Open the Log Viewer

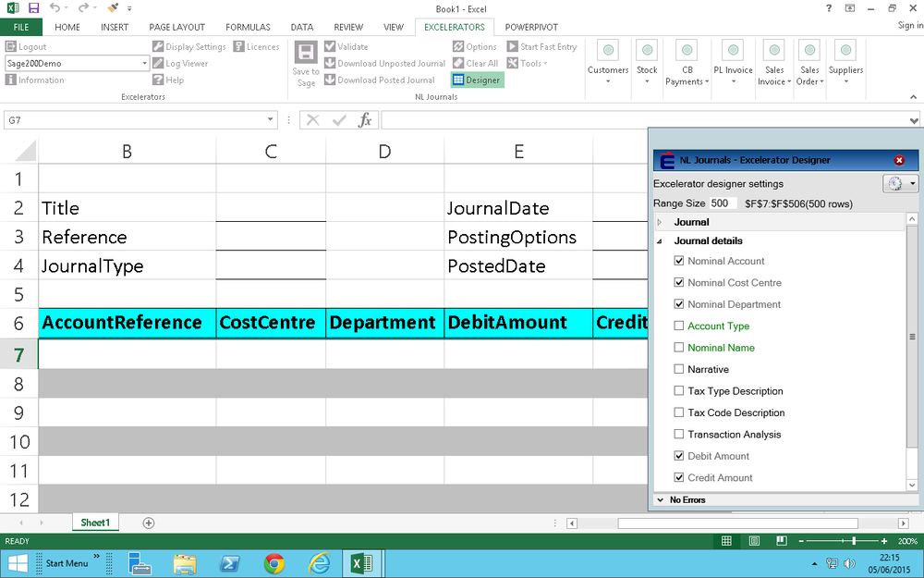click(x=180, y=63)
